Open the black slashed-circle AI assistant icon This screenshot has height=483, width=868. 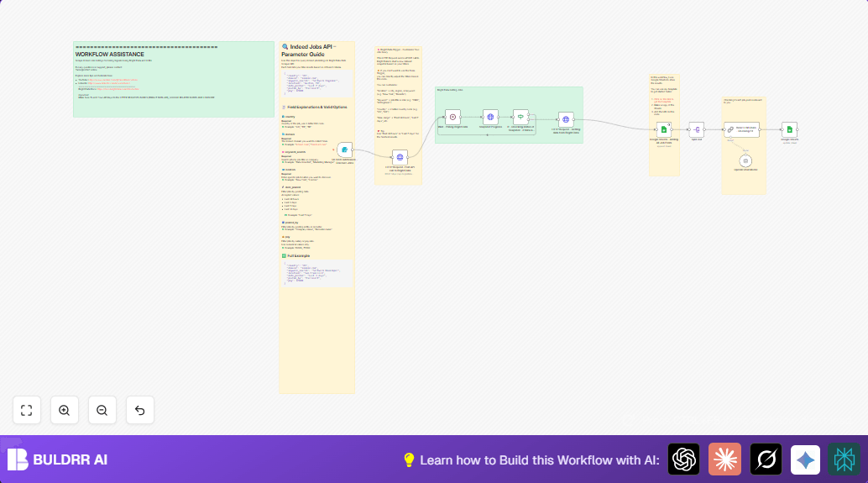(766, 459)
